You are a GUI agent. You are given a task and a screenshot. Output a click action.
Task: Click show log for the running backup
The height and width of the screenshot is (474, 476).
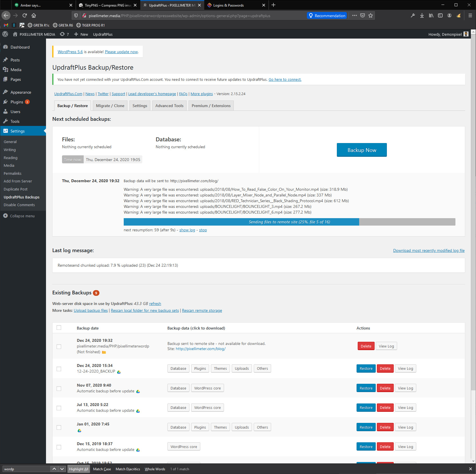[187, 230]
